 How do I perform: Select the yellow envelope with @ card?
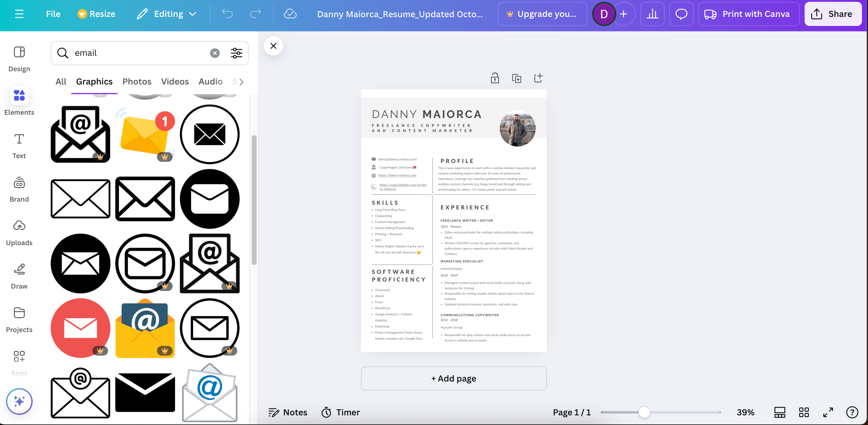click(145, 328)
